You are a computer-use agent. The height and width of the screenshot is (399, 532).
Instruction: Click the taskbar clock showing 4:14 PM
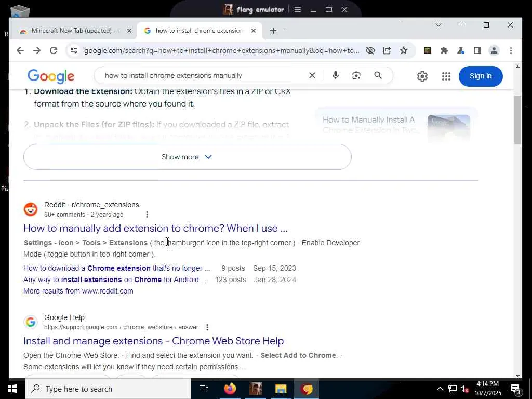[x=488, y=389]
